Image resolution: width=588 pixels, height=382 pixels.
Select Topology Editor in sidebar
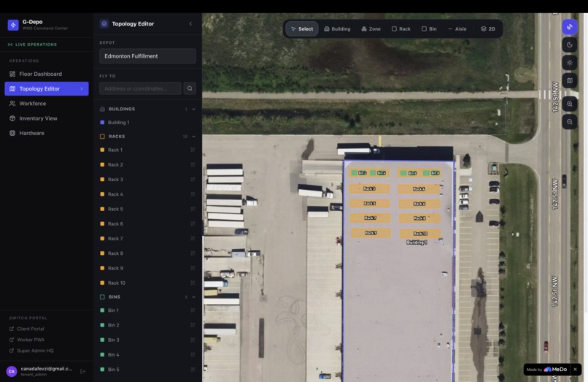(47, 88)
